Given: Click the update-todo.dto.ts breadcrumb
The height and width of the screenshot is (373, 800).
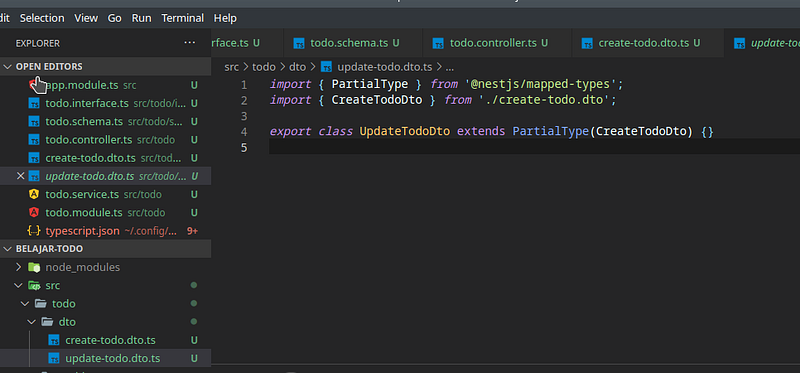Looking at the screenshot, I should tap(385, 67).
